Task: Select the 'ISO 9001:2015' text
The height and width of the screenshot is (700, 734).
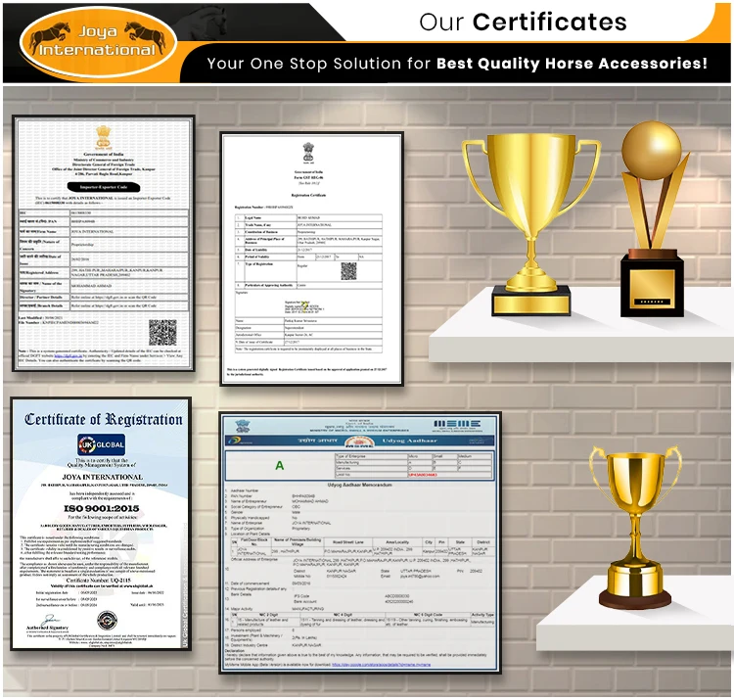Action: click(x=102, y=508)
